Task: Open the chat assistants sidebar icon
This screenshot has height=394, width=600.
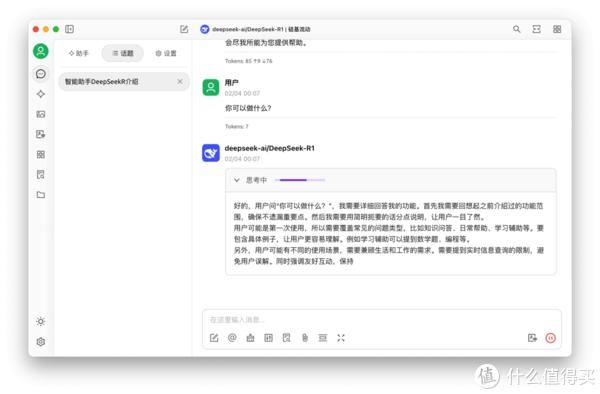Action: click(41, 74)
